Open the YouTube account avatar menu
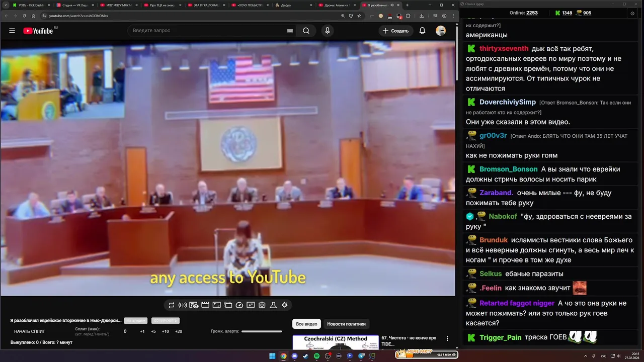 click(441, 31)
